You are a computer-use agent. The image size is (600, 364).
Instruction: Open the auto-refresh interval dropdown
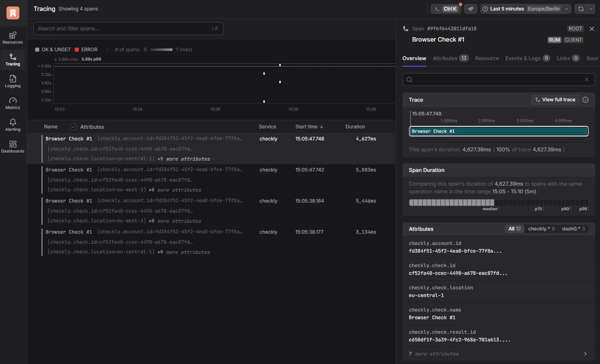pos(591,8)
